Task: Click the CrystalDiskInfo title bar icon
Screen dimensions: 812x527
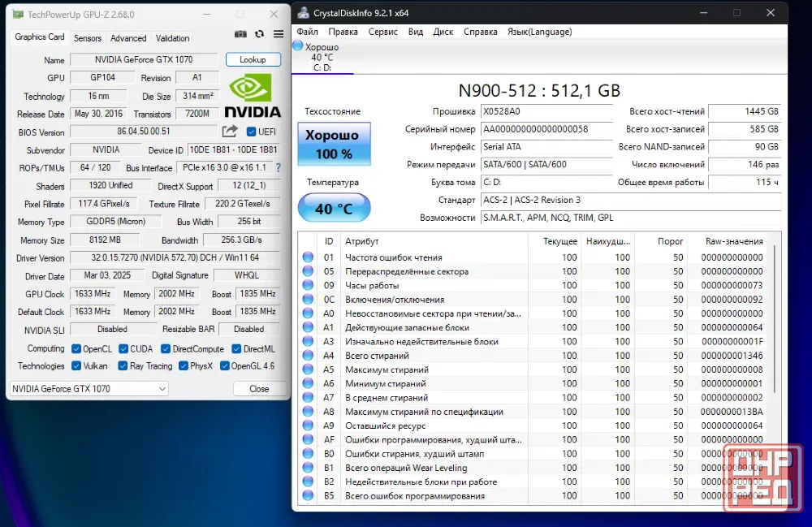Action: point(304,13)
